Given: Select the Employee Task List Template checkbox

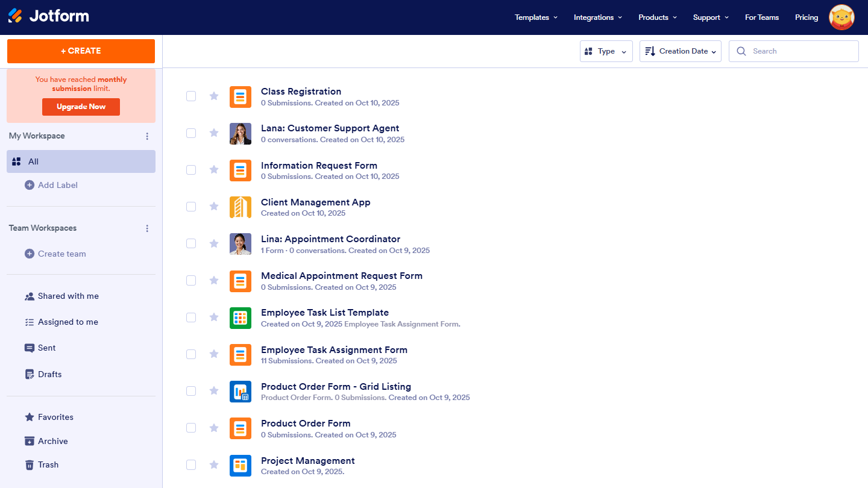Looking at the screenshot, I should point(191,317).
